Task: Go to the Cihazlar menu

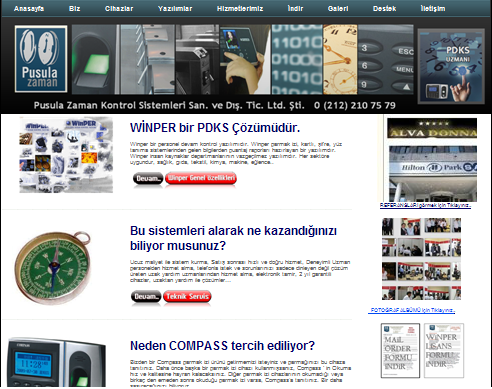Action: coord(119,9)
